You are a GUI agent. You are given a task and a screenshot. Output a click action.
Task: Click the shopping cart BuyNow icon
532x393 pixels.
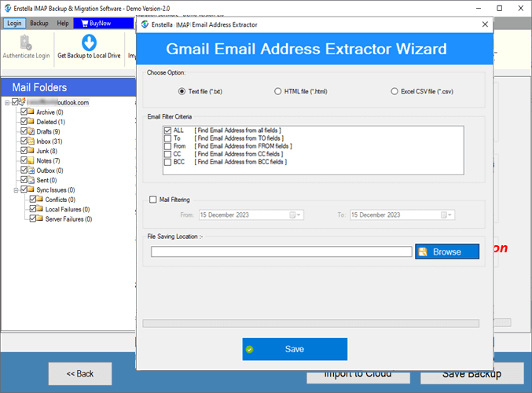pyautogui.click(x=85, y=23)
